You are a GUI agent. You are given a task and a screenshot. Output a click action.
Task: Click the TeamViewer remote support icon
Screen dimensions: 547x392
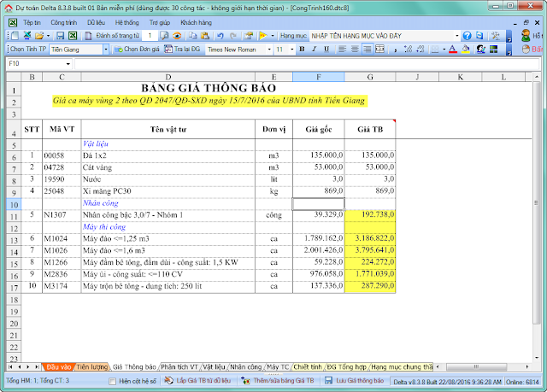tap(479, 36)
